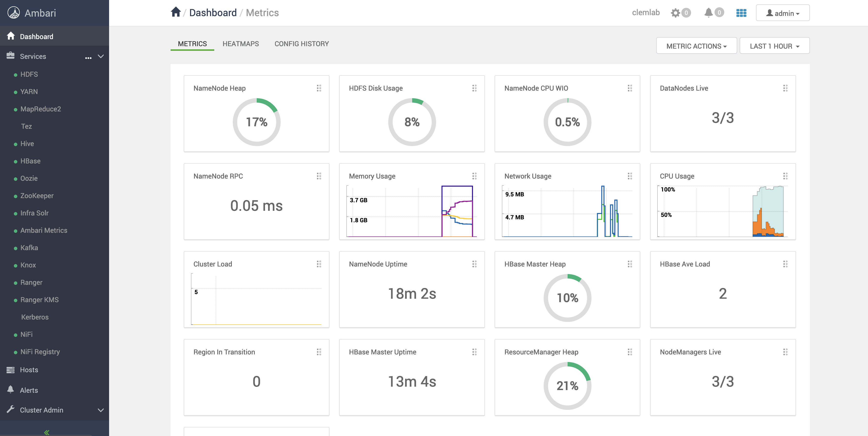The width and height of the screenshot is (868, 436).
Task: Switch to the Heatmaps tab
Action: pos(241,44)
